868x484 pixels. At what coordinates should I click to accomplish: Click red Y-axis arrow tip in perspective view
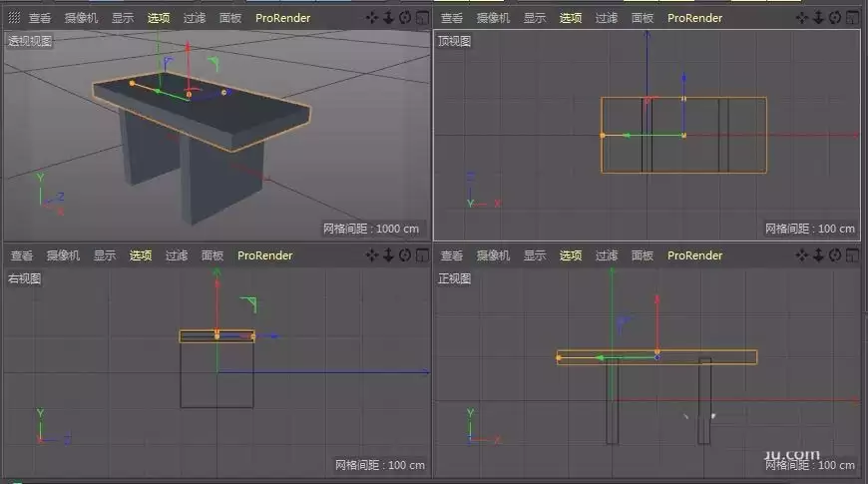coord(188,46)
